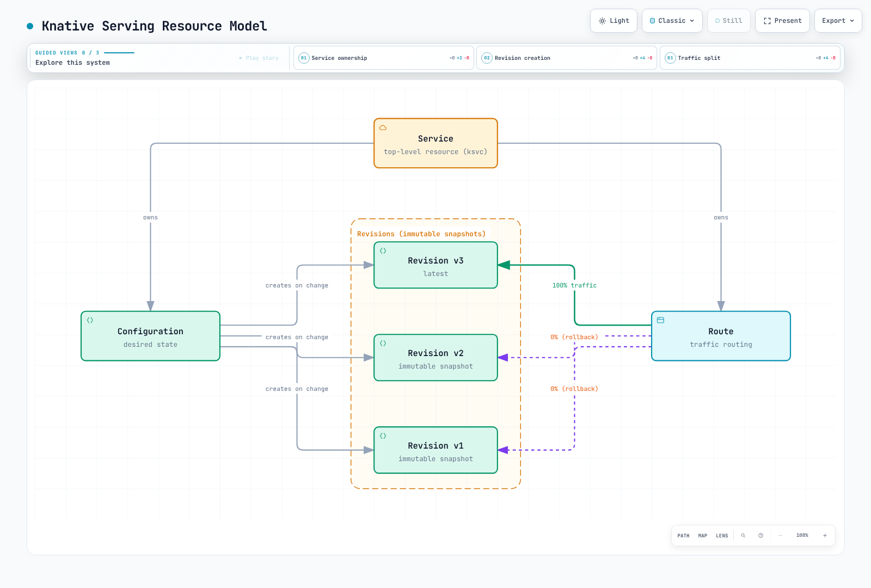Open the Classic style dropdown
The height and width of the screenshot is (588, 871).
(x=672, y=21)
